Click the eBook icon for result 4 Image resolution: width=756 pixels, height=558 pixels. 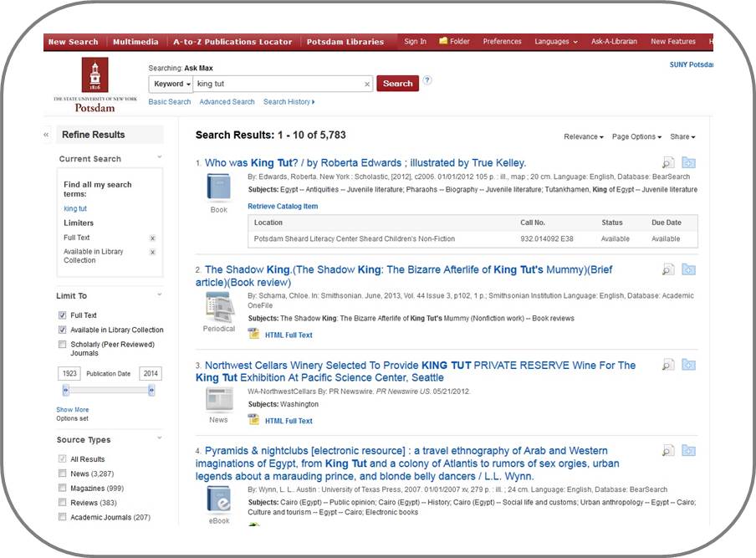pyautogui.click(x=218, y=499)
